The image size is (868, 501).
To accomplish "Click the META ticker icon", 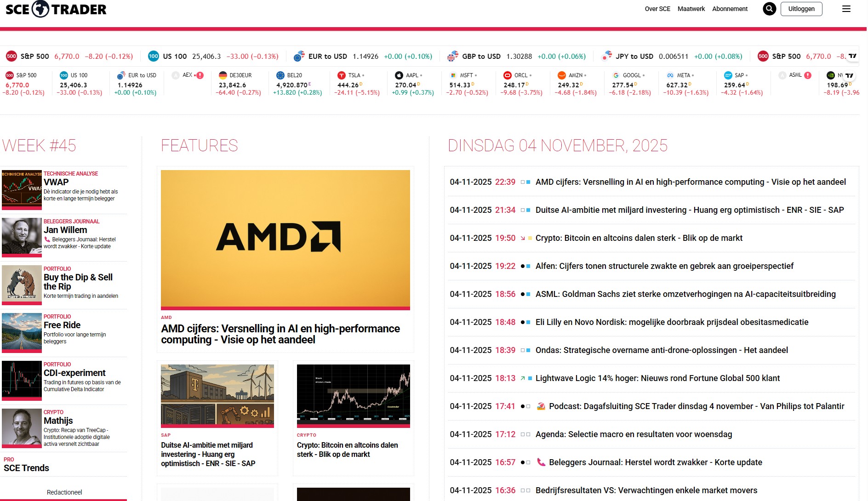I will 670,75.
